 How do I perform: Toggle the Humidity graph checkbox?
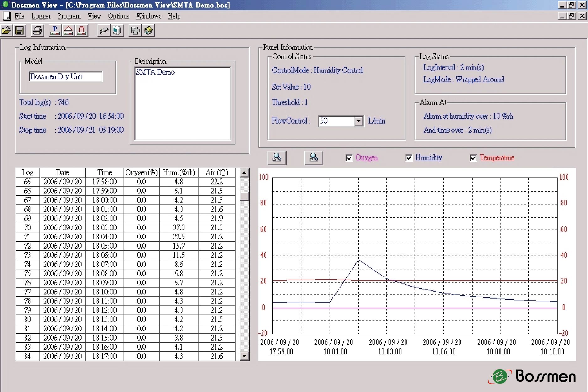pyautogui.click(x=409, y=158)
